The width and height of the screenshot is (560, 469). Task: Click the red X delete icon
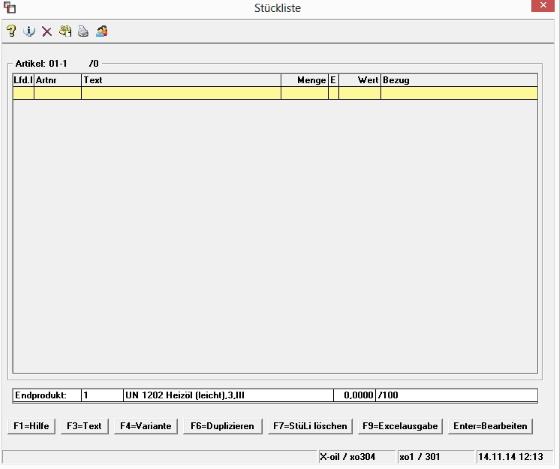tap(47, 31)
